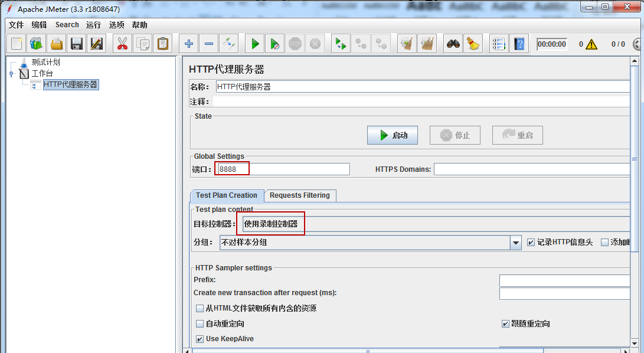This screenshot has width=644, height=353.
Task: Click the 00:00:00 elapsed time display
Action: click(551, 44)
